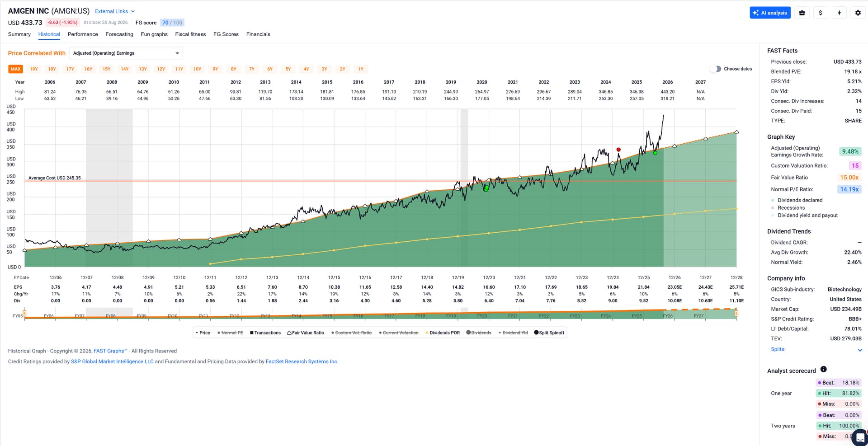Image resolution: width=868 pixels, height=446 pixels.
Task: Switch to the Performance tab
Action: (83, 34)
